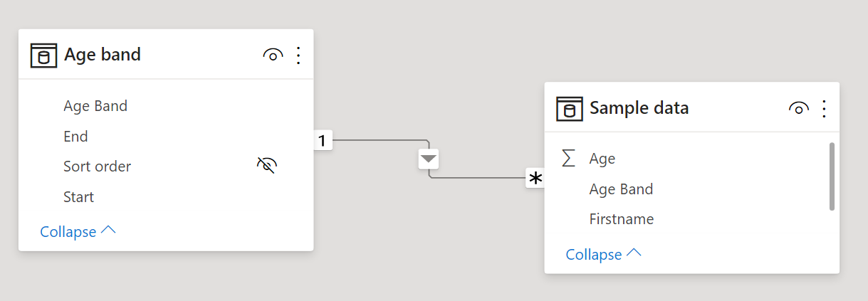Select the End field in Age band
The width and height of the screenshot is (868, 301).
pos(75,136)
